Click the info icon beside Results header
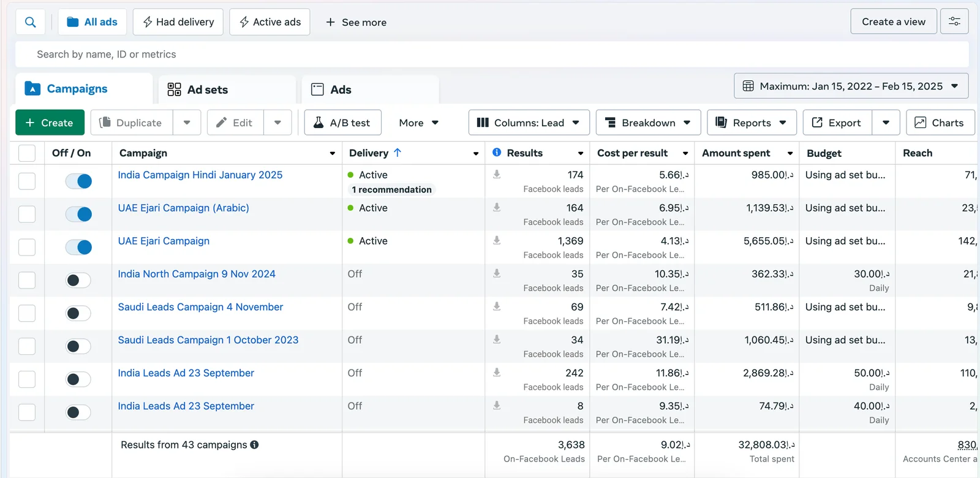 [x=497, y=153]
